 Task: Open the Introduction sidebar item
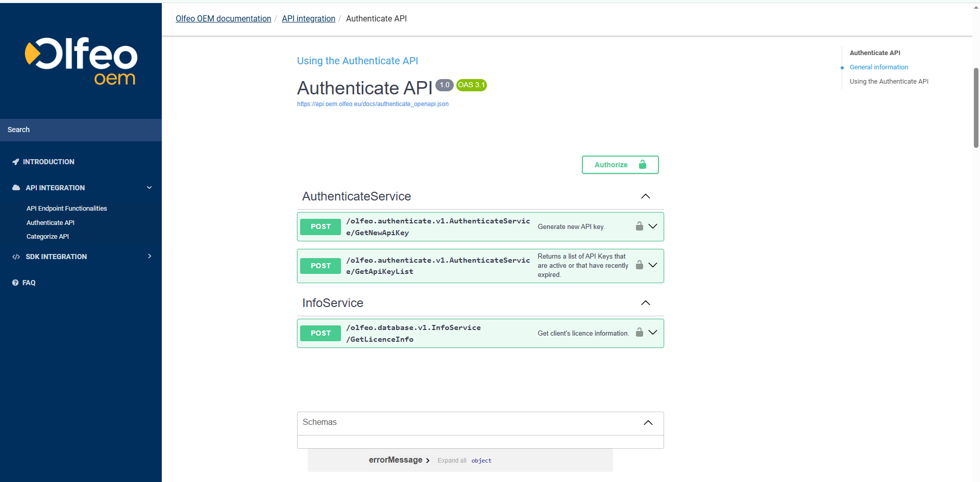pos(48,162)
